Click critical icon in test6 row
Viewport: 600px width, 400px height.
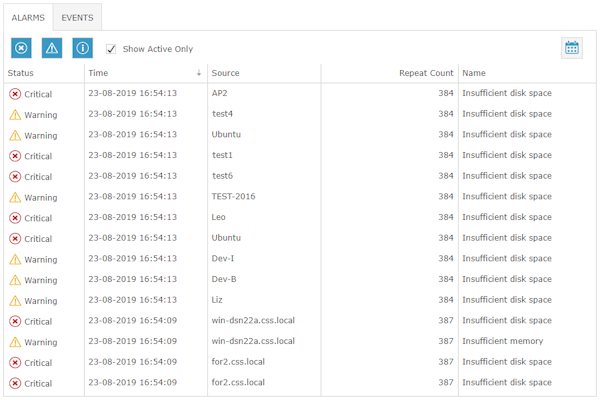click(x=15, y=176)
